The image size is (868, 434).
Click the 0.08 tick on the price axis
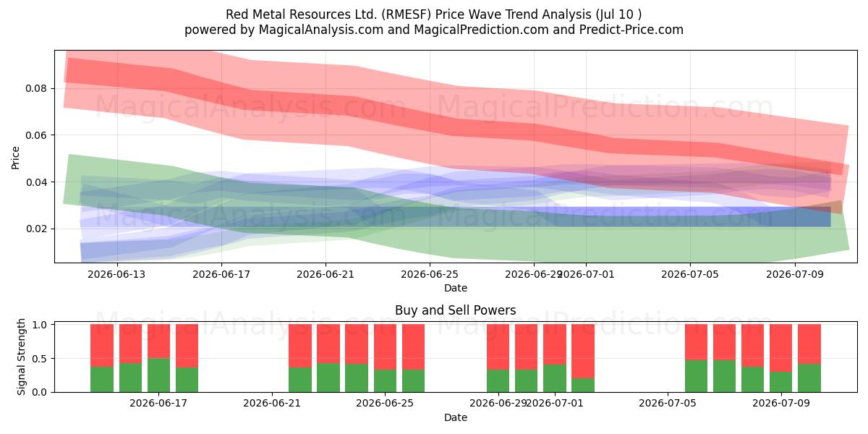point(37,88)
